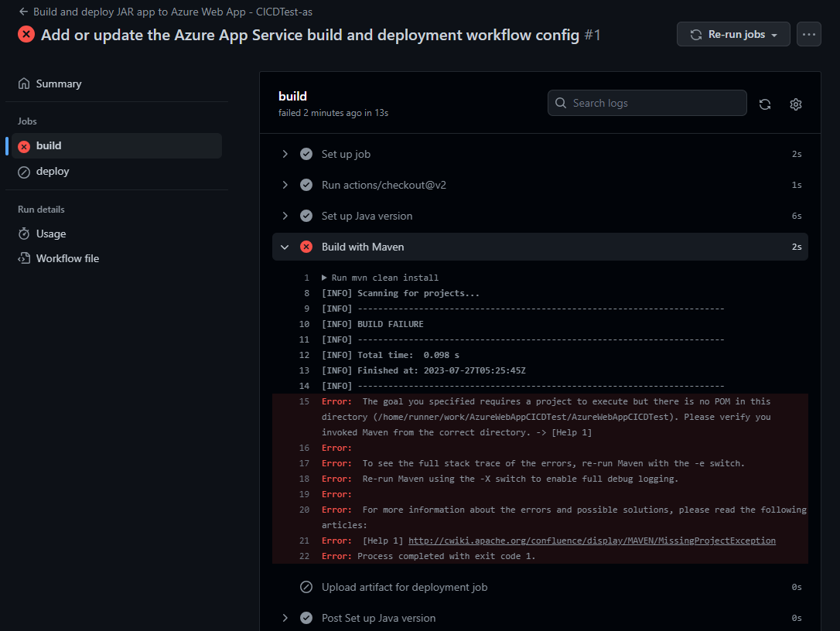Viewport: 840px width, 631px height.
Task: Click log line number 15
Action: (304, 401)
